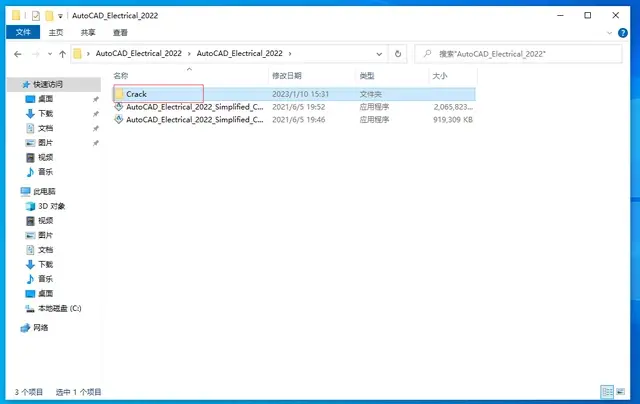
Task: Click the 2021/6/5 19:46 date cell
Action: pos(298,120)
